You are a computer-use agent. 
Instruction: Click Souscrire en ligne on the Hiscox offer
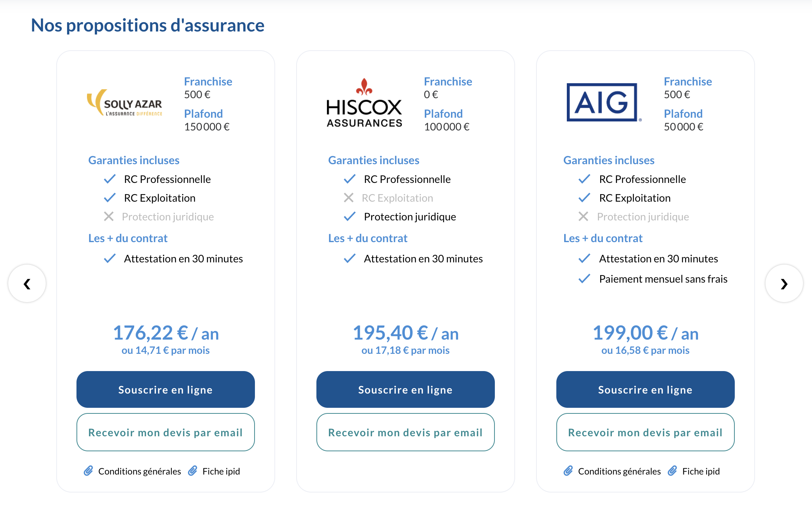tap(405, 389)
